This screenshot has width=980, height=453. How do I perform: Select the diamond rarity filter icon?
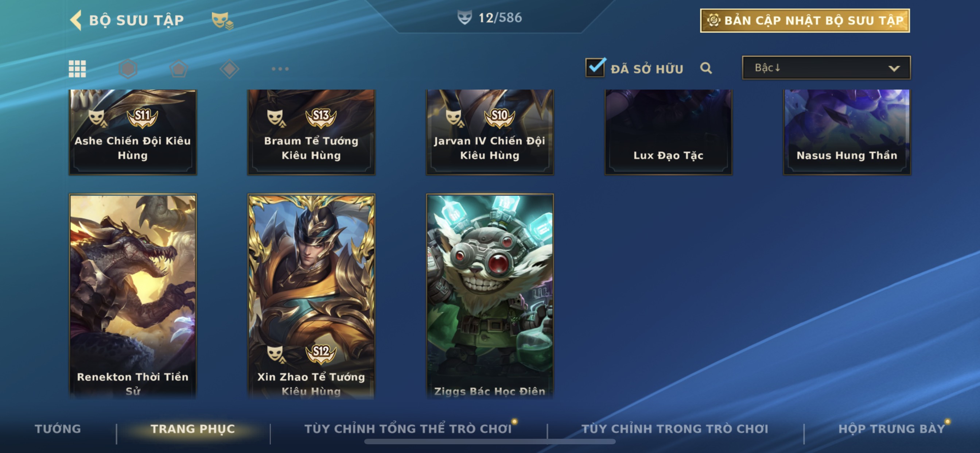(229, 69)
